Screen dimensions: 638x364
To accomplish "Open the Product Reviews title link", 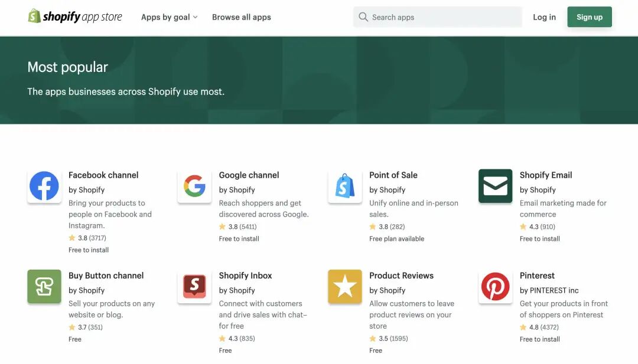I will (x=401, y=276).
